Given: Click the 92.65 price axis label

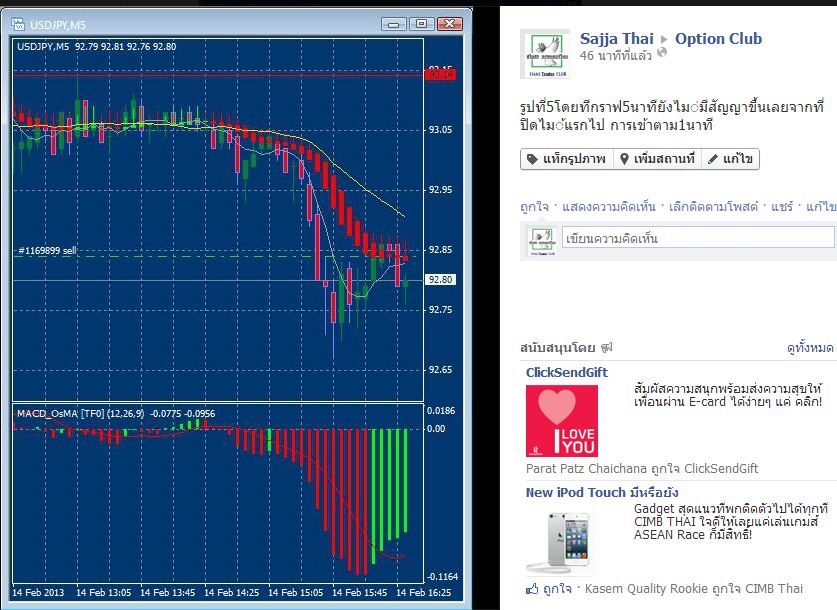Looking at the screenshot, I should click(440, 369).
